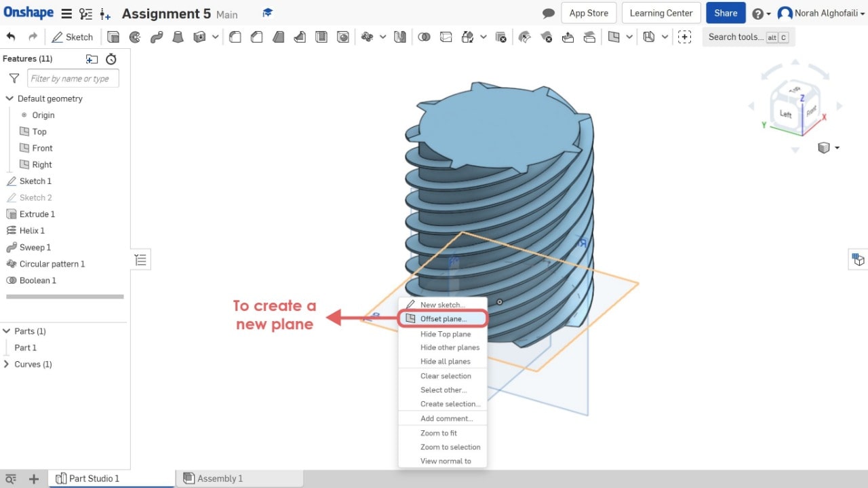Open the tab manager icon at bottom left
The height and width of the screenshot is (488, 868).
coord(11,479)
